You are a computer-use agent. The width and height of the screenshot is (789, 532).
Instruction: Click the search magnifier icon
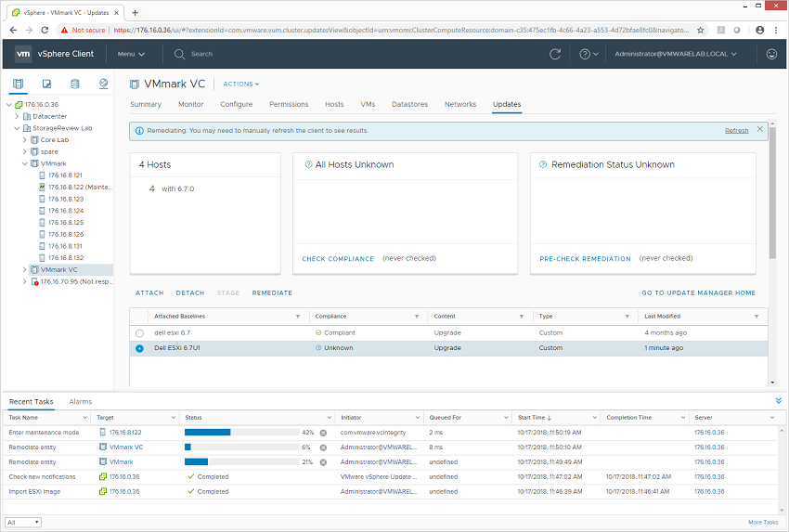click(179, 54)
